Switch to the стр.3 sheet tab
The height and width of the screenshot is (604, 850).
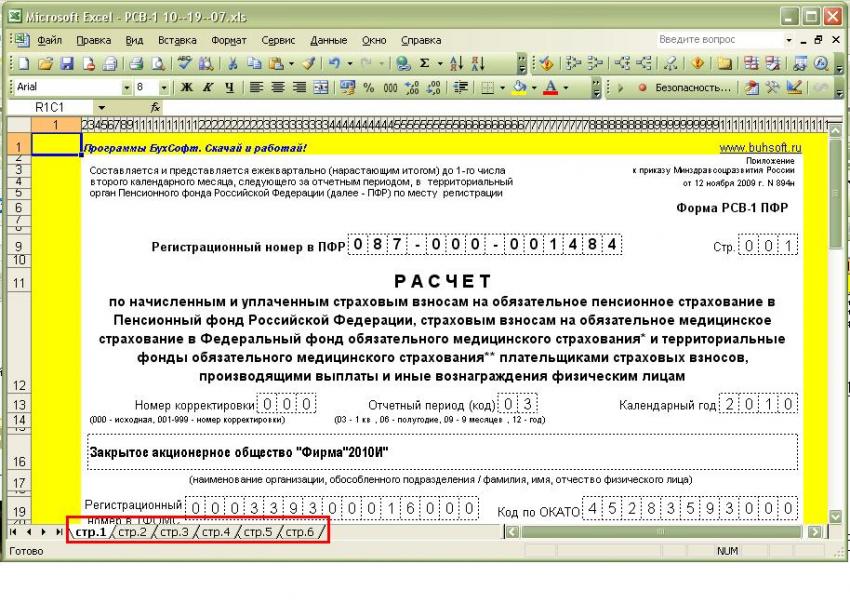tap(172, 532)
